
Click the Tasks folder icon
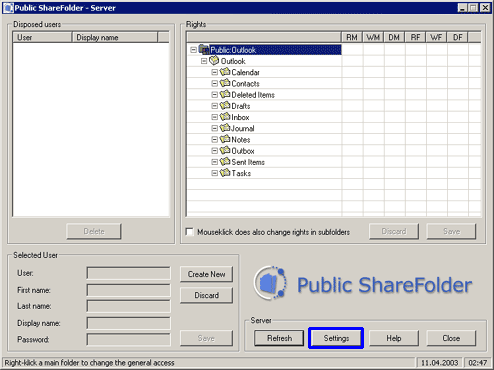click(x=225, y=173)
